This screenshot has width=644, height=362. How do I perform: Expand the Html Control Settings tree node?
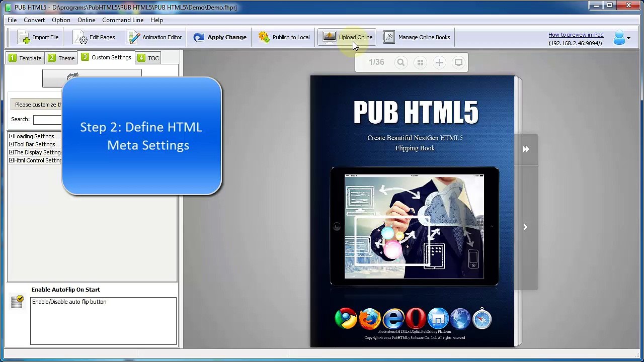pyautogui.click(x=11, y=160)
